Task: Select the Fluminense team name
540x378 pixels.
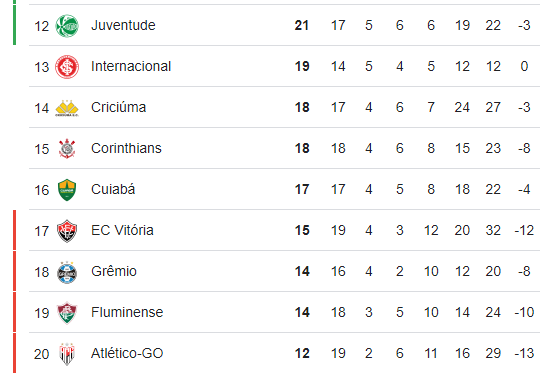Action: (x=127, y=312)
